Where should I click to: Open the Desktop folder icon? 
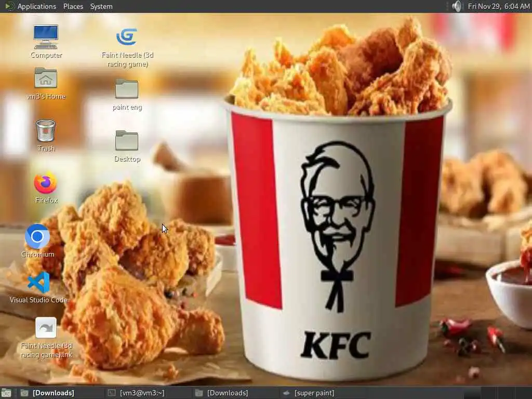(127, 140)
